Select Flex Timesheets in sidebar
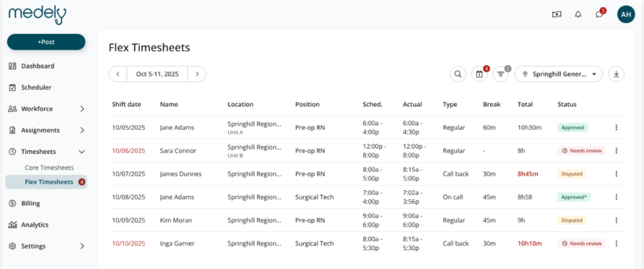644x269 pixels. click(47, 182)
